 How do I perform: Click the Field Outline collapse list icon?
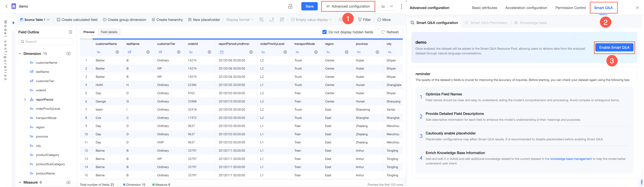(x=70, y=32)
